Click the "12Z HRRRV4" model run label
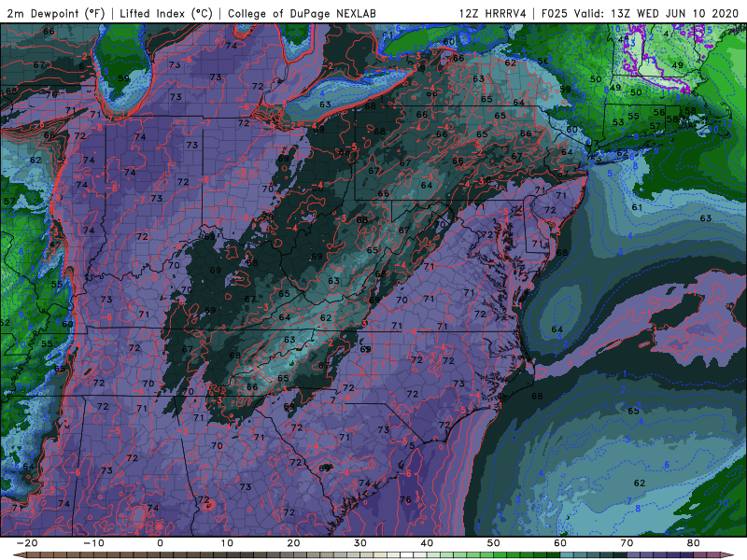 (x=493, y=13)
